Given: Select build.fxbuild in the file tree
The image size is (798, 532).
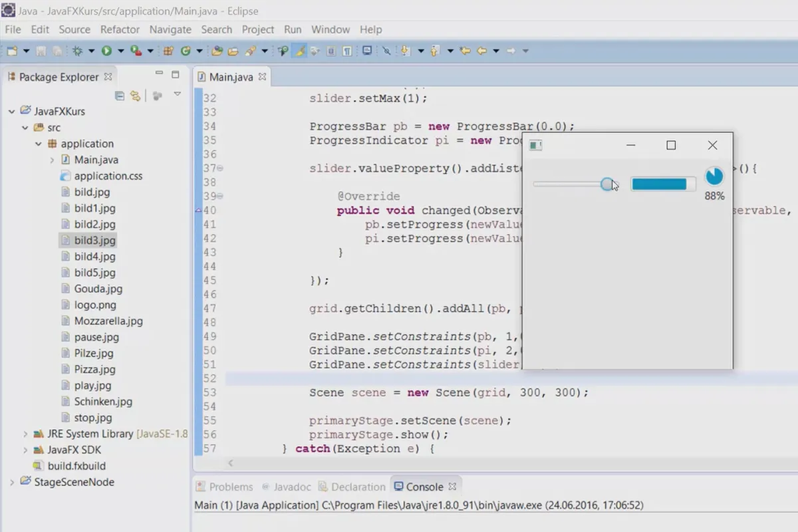Looking at the screenshot, I should [x=69, y=465].
